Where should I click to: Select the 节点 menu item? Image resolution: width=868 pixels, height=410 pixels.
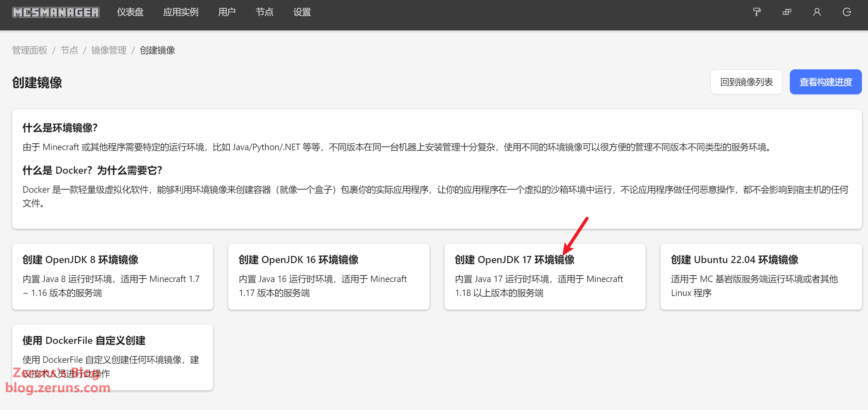[265, 12]
